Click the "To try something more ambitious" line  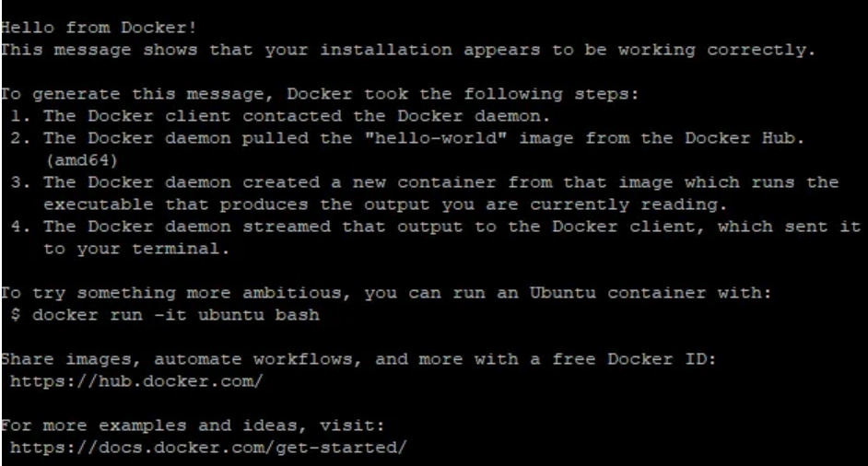pyautogui.click(x=386, y=292)
